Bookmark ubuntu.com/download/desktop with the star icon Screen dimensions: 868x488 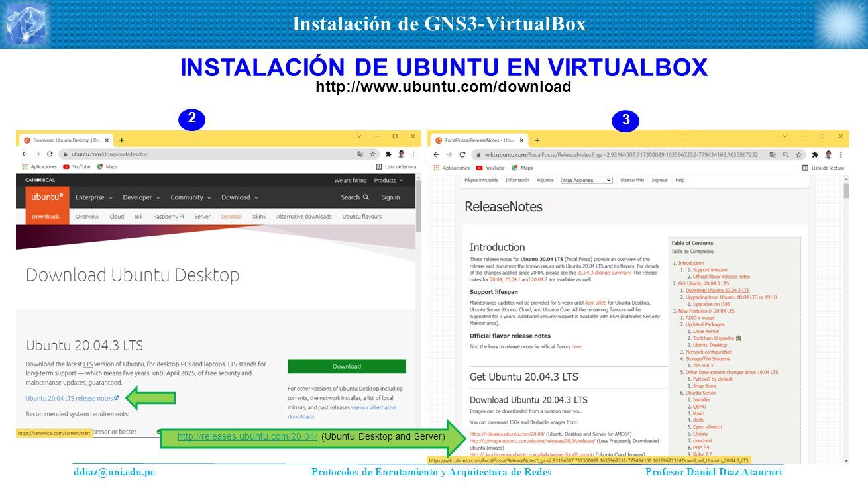coord(373,154)
